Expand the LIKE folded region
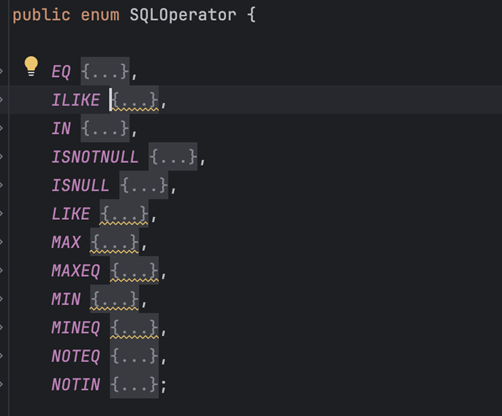Viewport: 502px width, 416px height. tap(124, 213)
